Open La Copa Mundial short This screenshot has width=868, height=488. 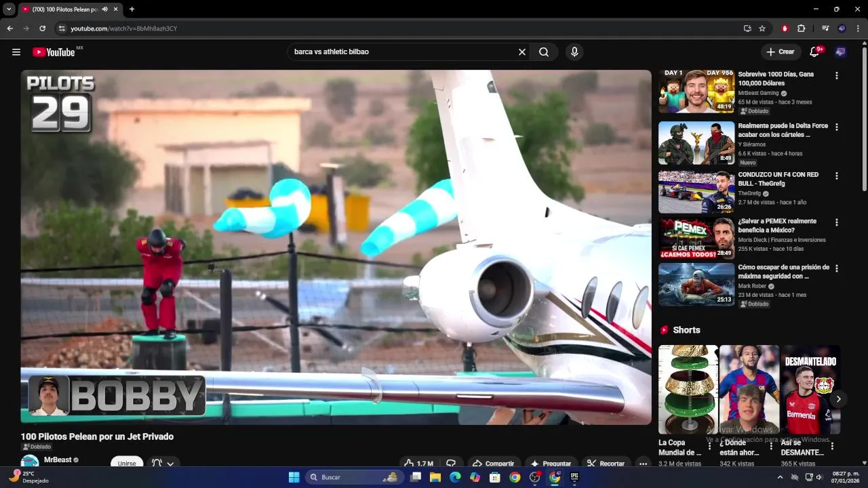pyautogui.click(x=688, y=390)
